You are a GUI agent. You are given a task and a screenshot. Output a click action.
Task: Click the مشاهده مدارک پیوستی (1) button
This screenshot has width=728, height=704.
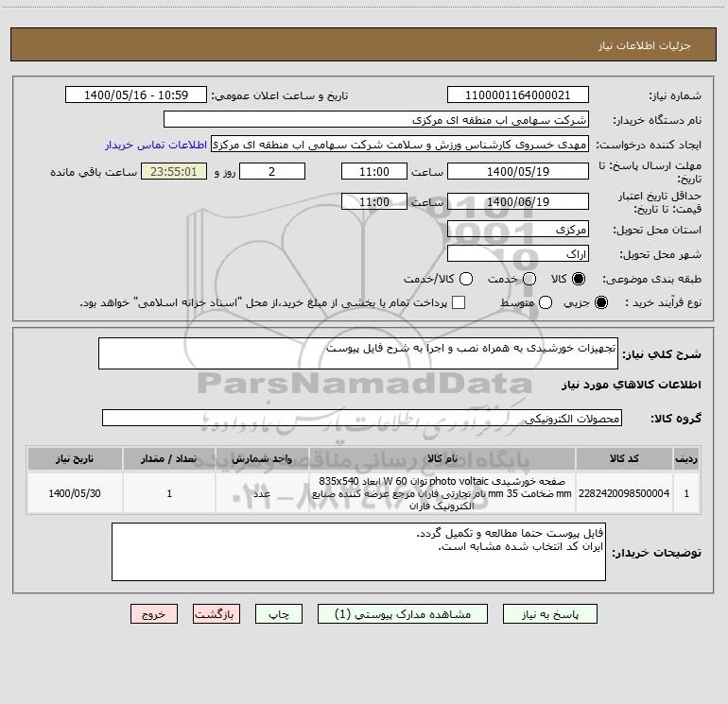point(403,614)
